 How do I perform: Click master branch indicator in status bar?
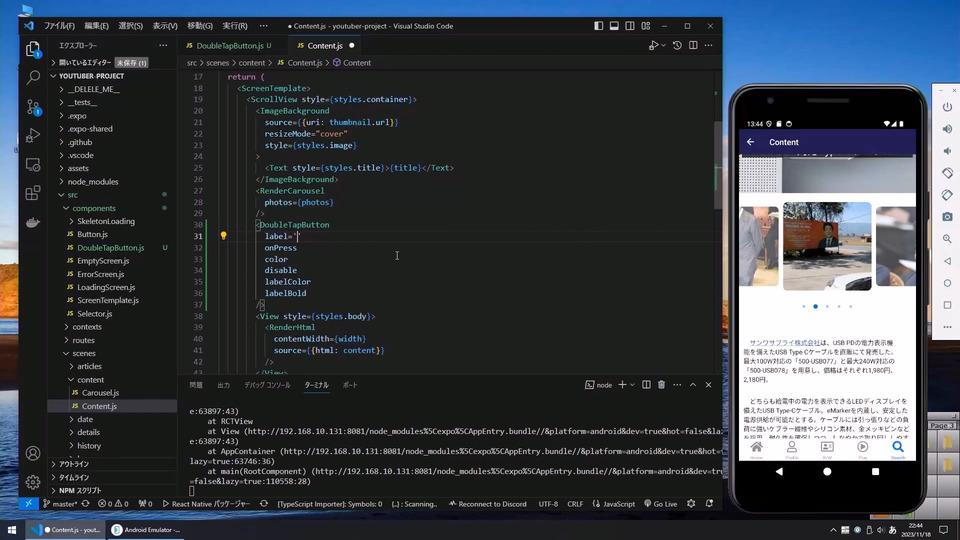pos(60,504)
